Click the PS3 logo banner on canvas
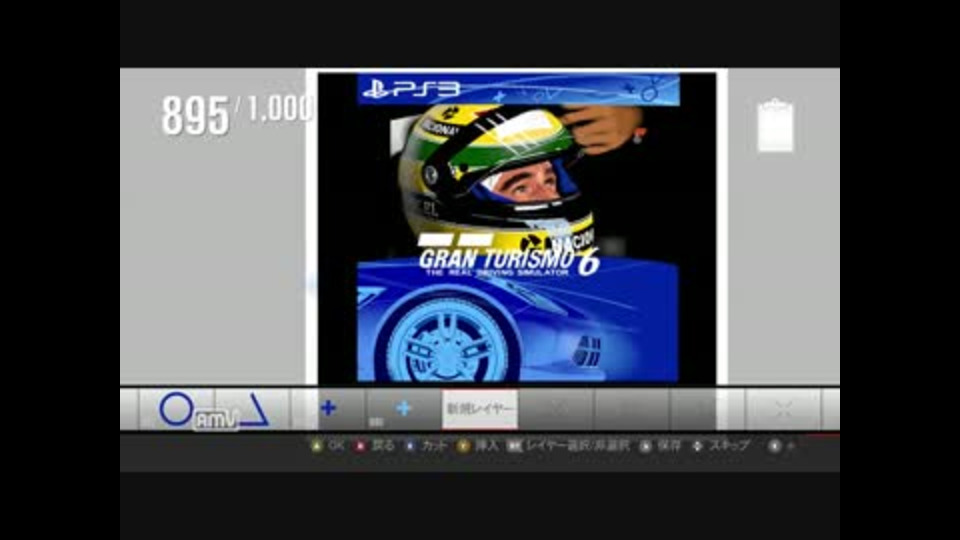The height and width of the screenshot is (540, 960). pyautogui.click(x=518, y=89)
